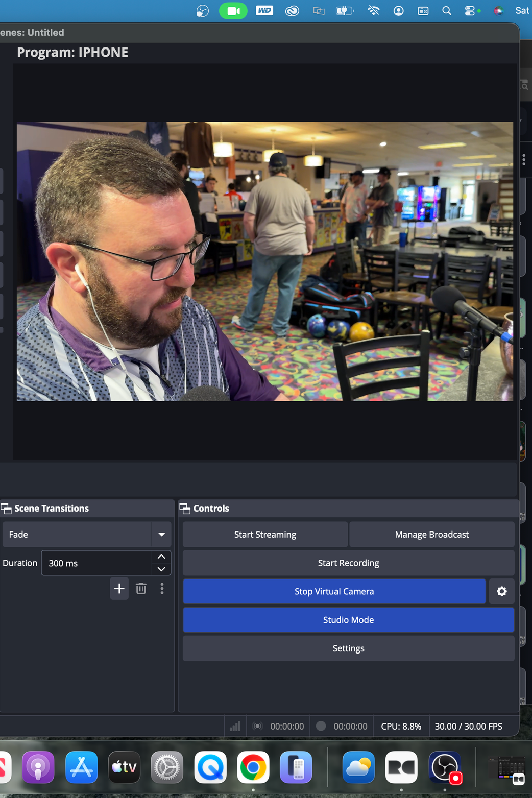Launch Google Chrome from the Dock
This screenshot has height=798, width=532.
[253, 767]
